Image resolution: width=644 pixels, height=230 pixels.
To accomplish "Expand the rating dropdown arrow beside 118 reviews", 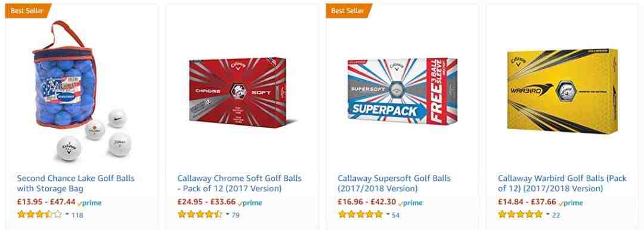I will tap(67, 214).
